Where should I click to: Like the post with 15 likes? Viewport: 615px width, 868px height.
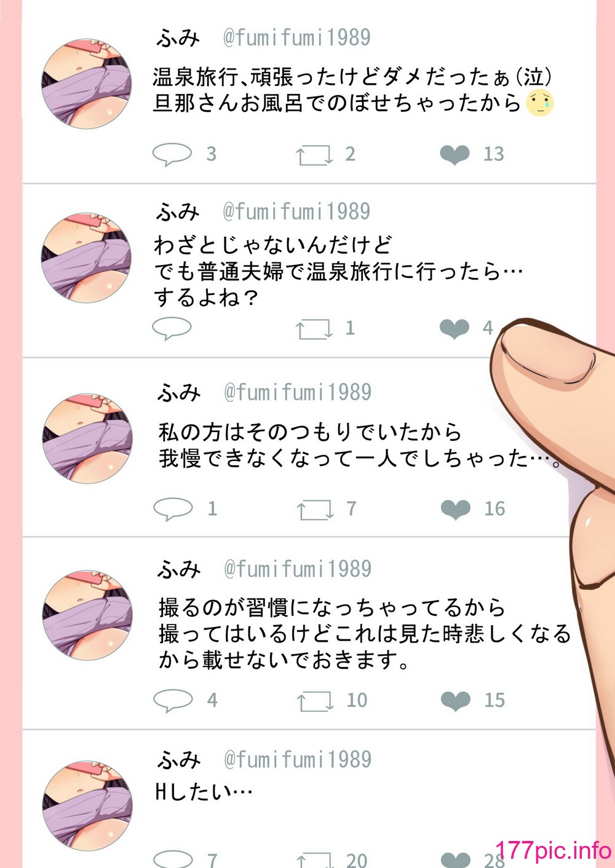tap(456, 701)
